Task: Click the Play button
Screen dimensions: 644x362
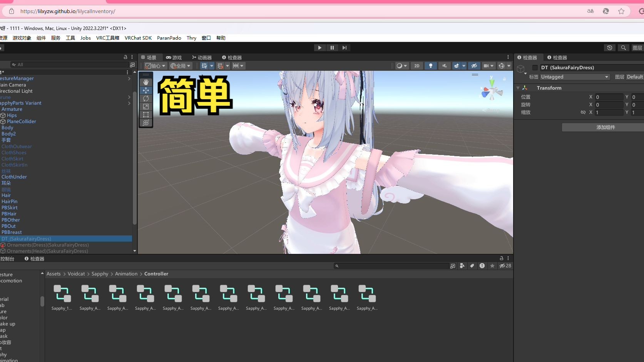Action: 319,48
